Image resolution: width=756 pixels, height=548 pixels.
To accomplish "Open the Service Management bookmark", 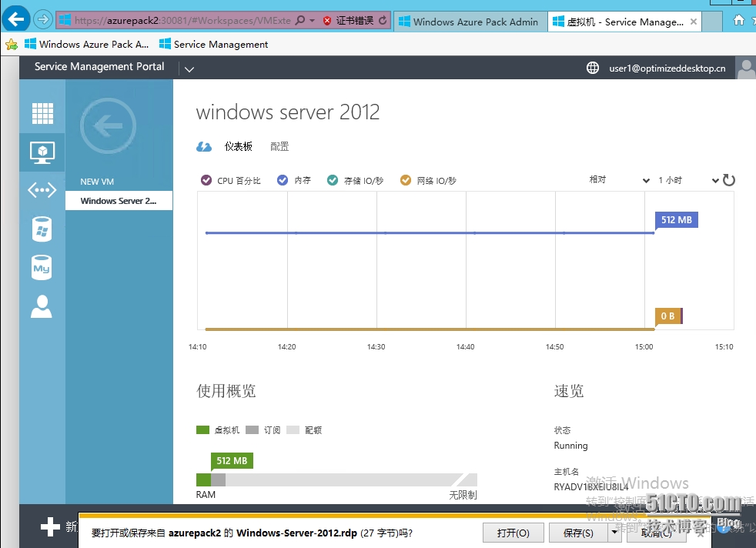I will (213, 45).
